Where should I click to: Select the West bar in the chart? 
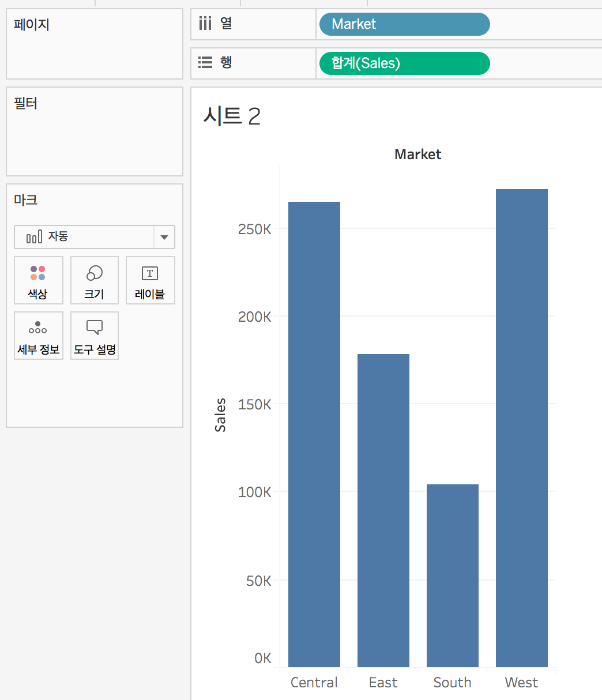coord(522,428)
